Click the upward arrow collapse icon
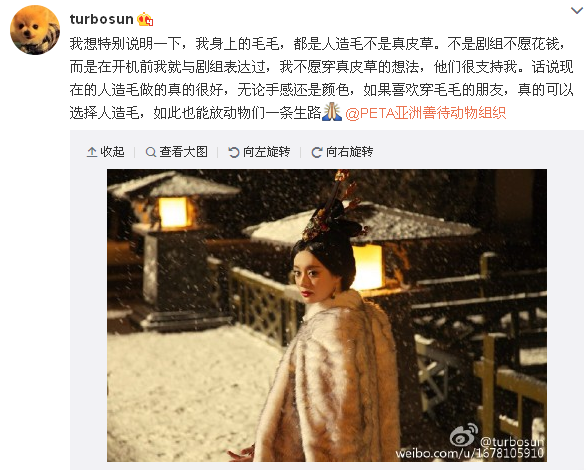This screenshot has width=586, height=470. tap(92, 152)
